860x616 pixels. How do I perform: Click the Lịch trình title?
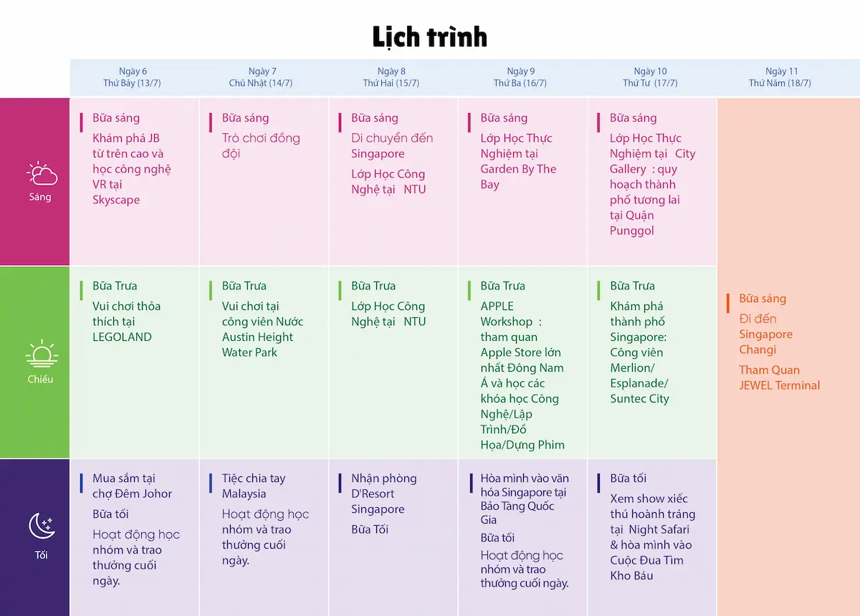pos(430,37)
